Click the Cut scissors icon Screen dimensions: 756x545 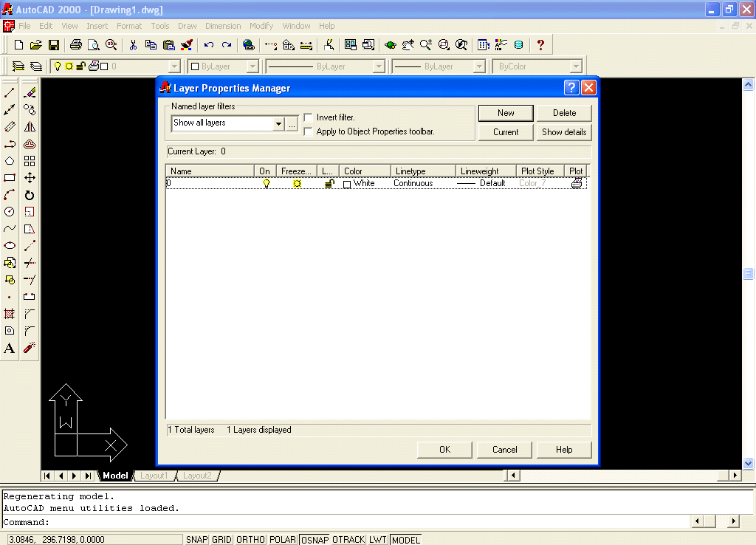pyautogui.click(x=133, y=45)
